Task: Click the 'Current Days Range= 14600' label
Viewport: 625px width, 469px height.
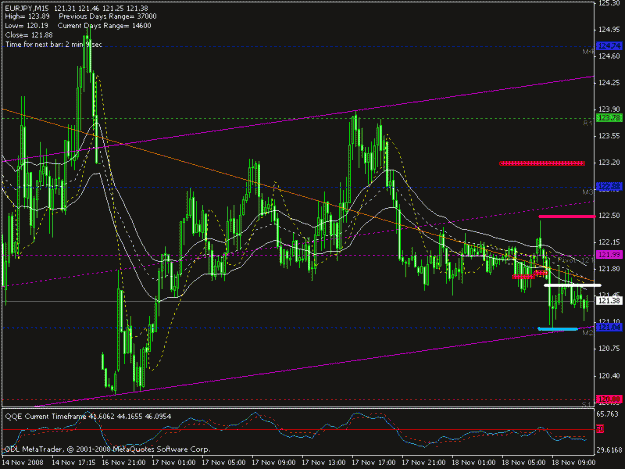Action: pos(104,26)
